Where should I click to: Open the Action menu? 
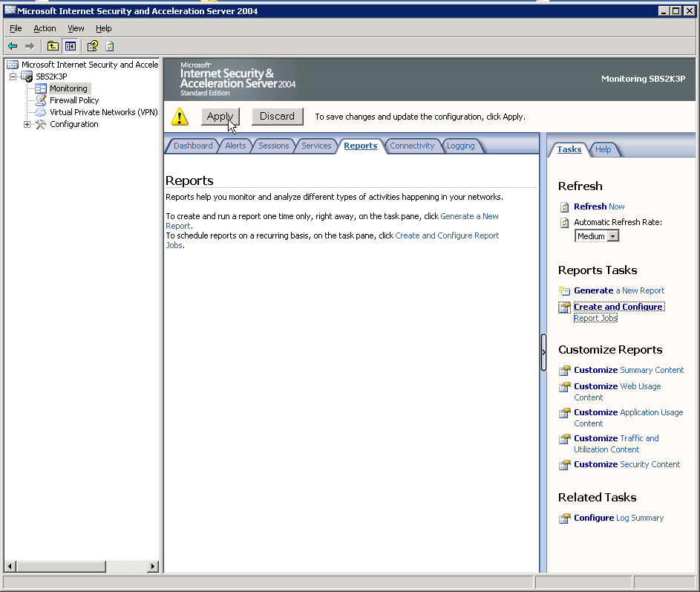point(45,28)
